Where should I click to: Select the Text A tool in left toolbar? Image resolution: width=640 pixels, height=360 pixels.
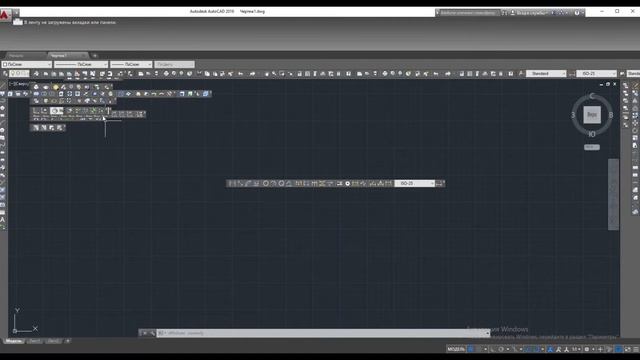pyautogui.click(x=3, y=220)
